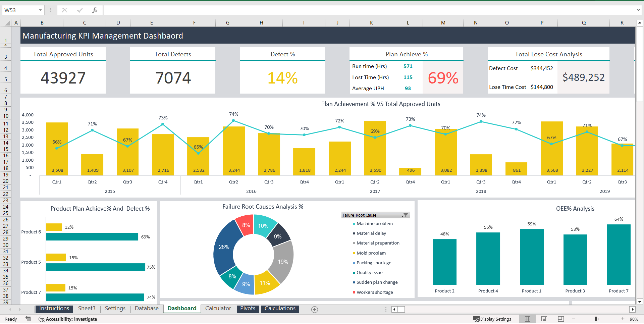Click the Enter checkmark icon in formula bar

(80, 10)
